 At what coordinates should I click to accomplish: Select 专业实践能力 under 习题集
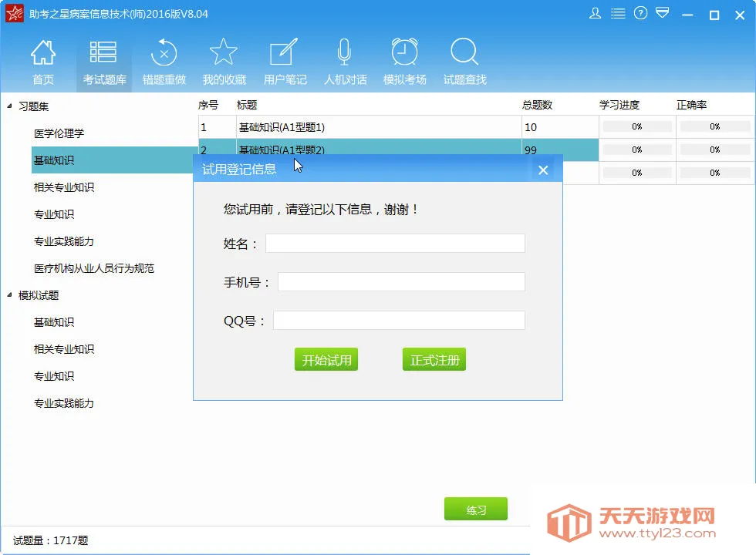point(63,241)
